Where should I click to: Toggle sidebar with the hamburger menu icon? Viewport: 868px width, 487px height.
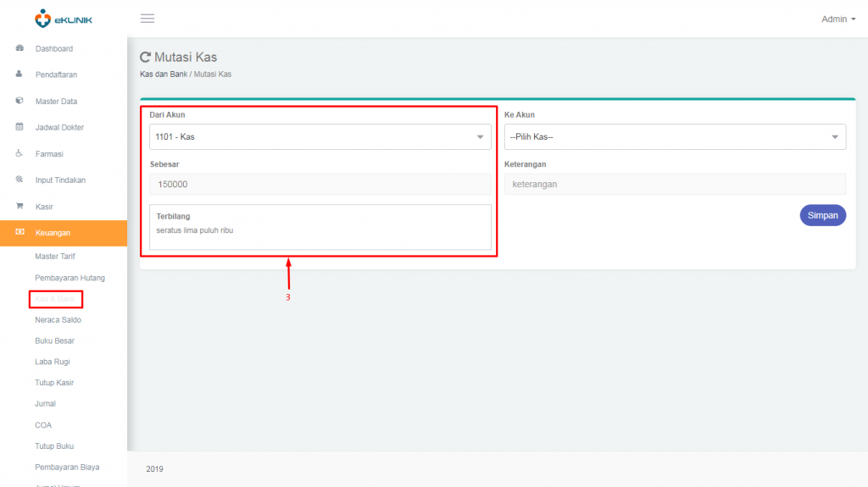click(147, 19)
